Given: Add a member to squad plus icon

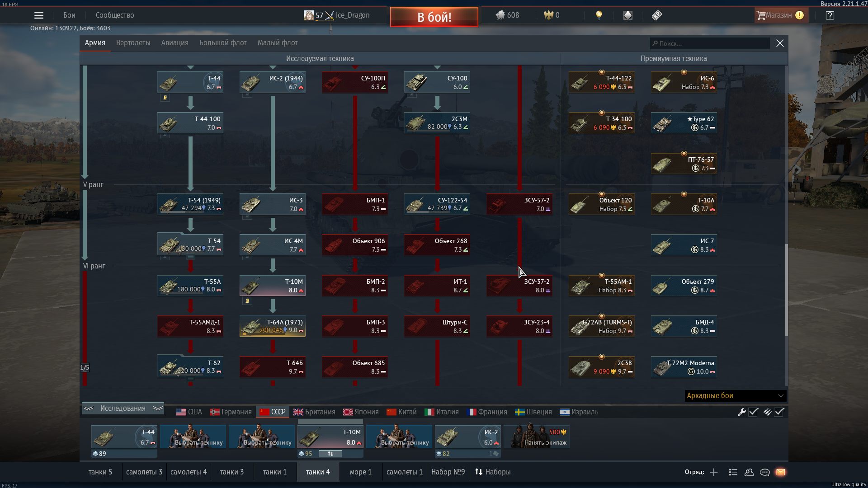Looking at the screenshot, I should click(714, 472).
